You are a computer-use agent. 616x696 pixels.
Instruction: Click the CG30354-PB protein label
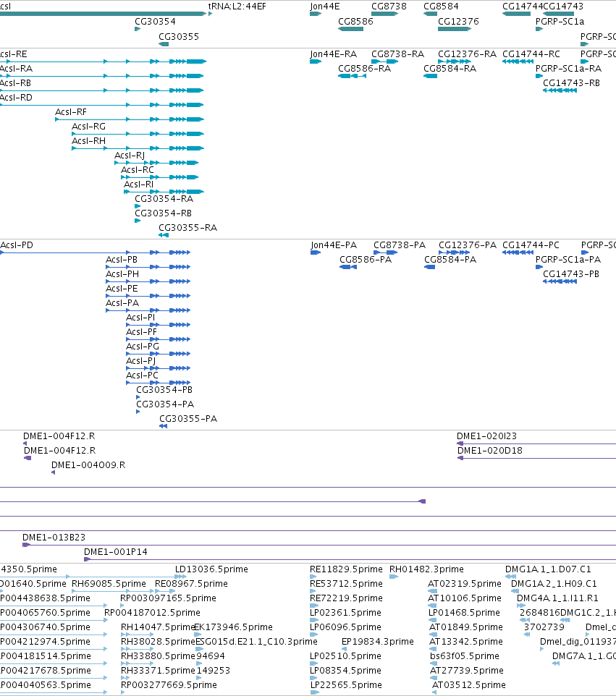pyautogui.click(x=164, y=390)
